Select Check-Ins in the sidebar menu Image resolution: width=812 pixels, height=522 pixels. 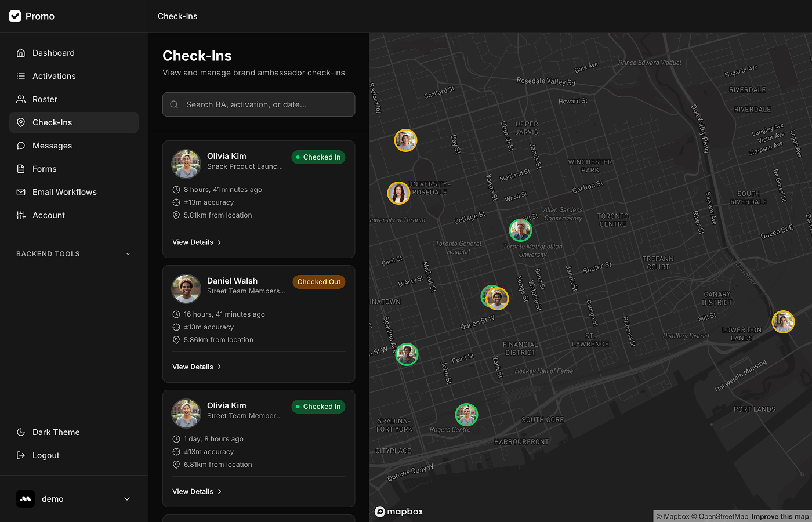pos(53,122)
